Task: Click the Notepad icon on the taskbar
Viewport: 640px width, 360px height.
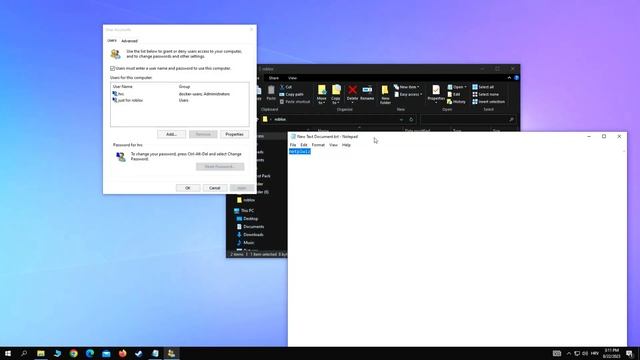Action: tap(155, 353)
